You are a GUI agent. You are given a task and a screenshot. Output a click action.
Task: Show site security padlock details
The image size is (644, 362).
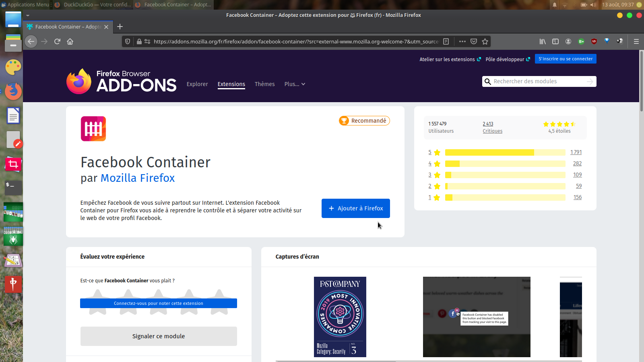coord(139,41)
